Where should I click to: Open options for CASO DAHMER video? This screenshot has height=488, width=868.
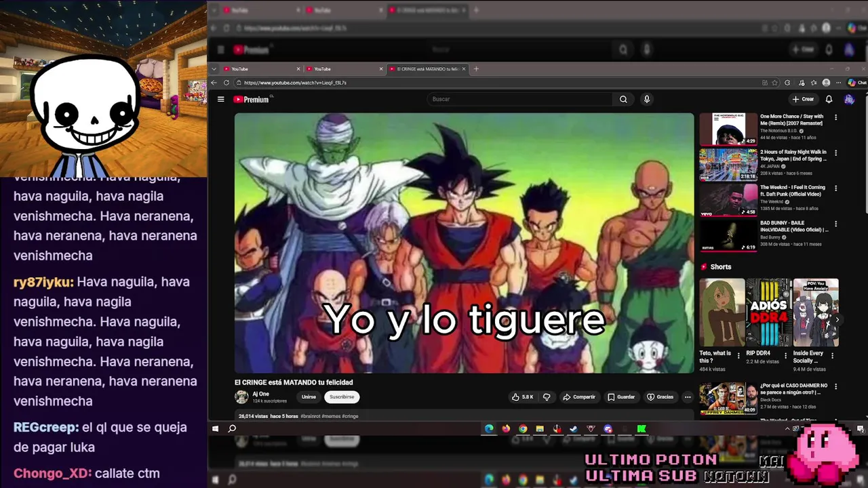coord(835,386)
